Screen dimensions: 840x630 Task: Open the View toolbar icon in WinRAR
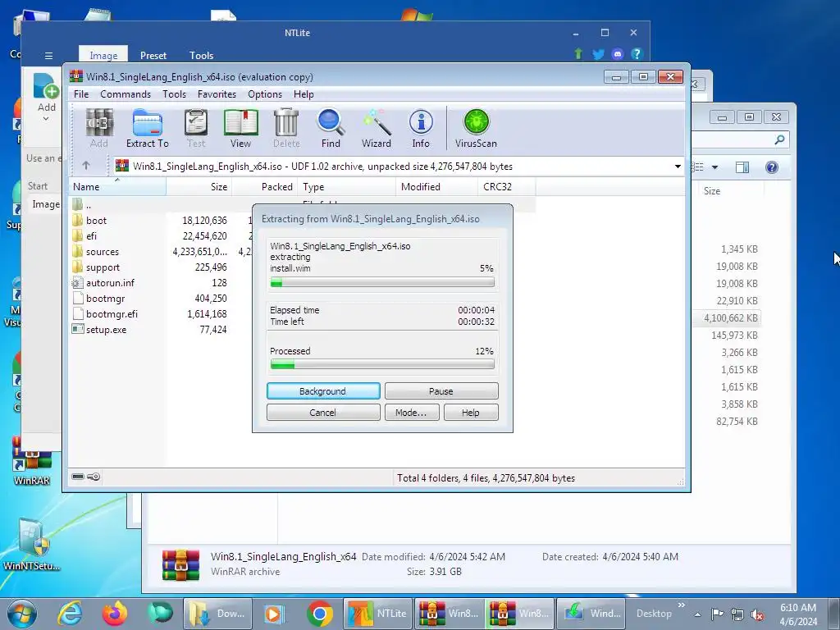(240, 129)
